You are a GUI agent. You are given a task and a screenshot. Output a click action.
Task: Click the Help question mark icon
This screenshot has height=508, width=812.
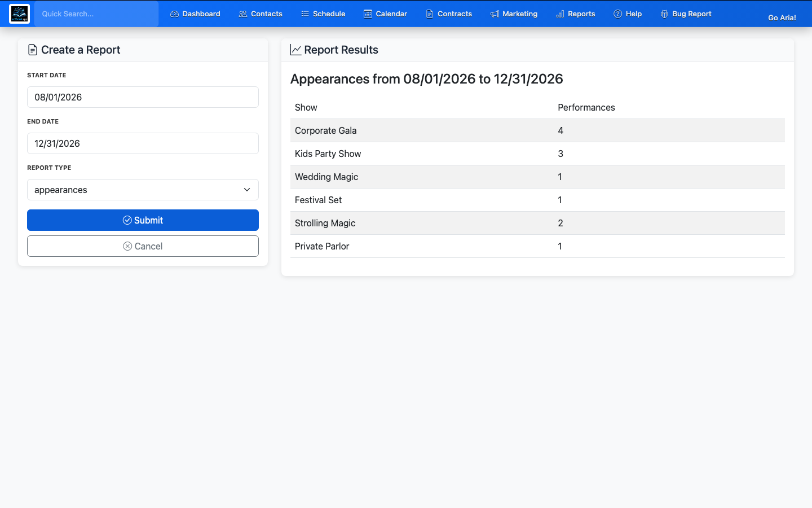618,14
